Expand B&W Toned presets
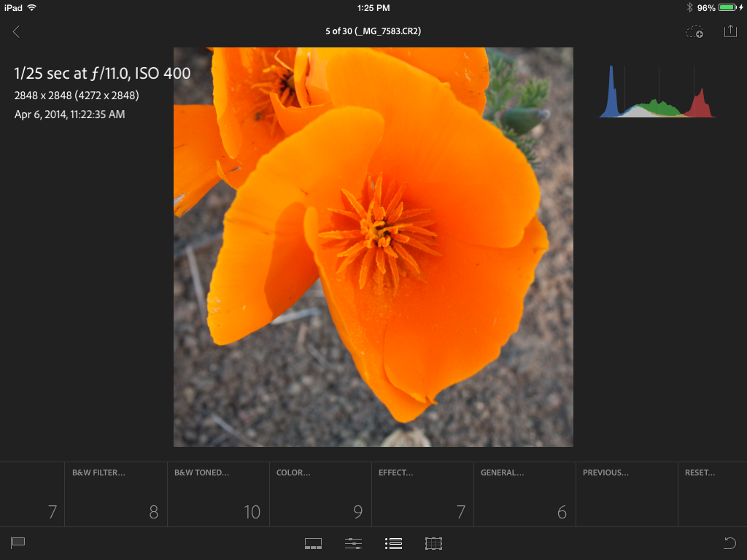 [218, 494]
